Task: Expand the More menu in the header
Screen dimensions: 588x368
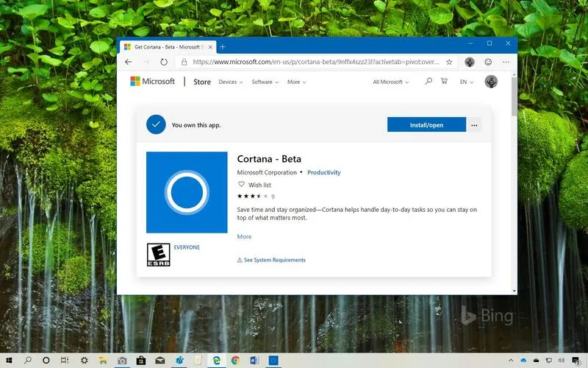Action: tap(297, 82)
